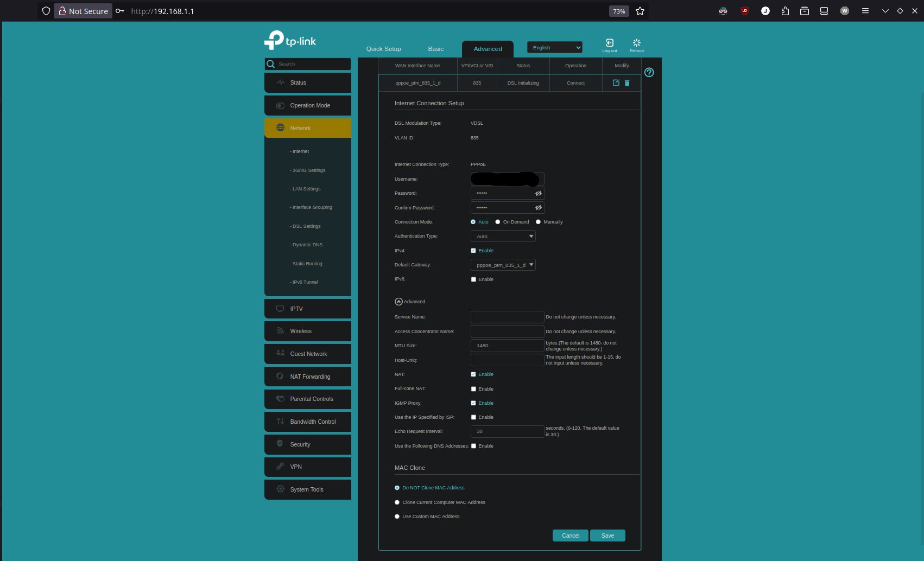Viewport: 924px width, 561px height.
Task: Click the Save button
Action: click(x=607, y=535)
